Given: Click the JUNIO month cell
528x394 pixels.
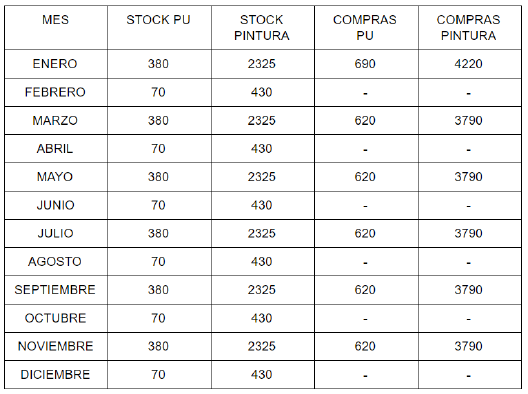Looking at the screenshot, I should (56, 205).
